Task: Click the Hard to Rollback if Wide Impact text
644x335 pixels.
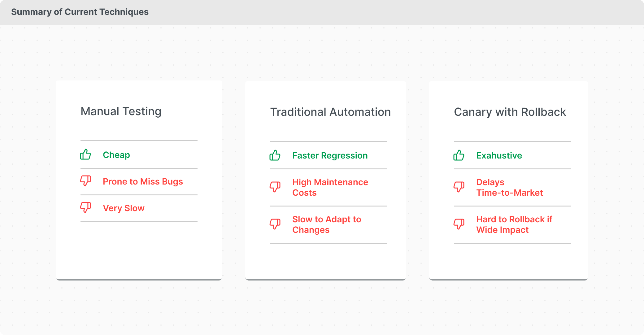Action: [x=514, y=224]
